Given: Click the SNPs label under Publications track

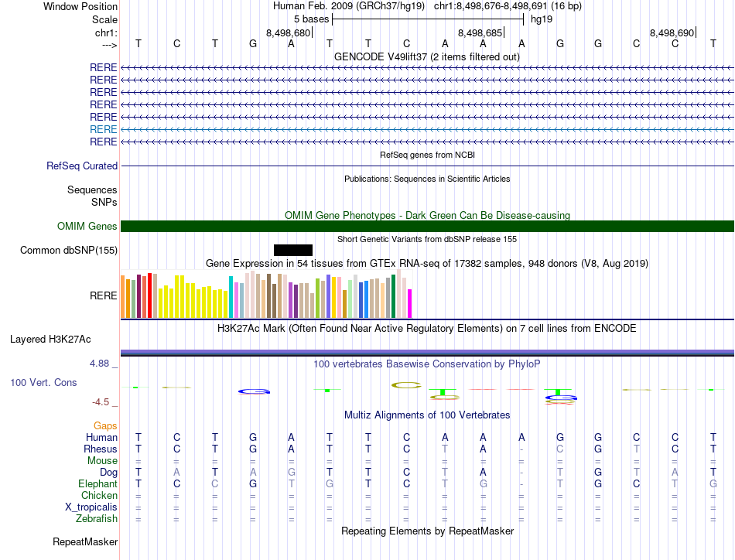Looking at the screenshot, I should (104, 202).
